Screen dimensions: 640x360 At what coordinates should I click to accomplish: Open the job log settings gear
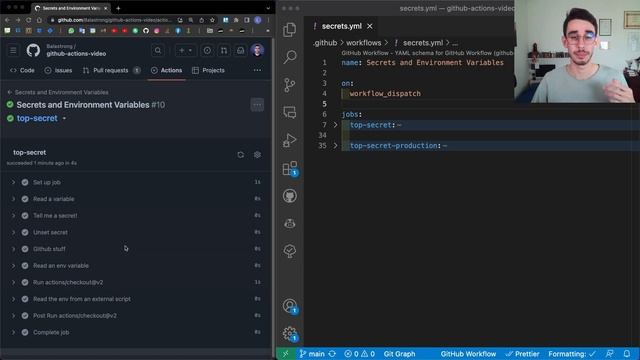(258, 155)
